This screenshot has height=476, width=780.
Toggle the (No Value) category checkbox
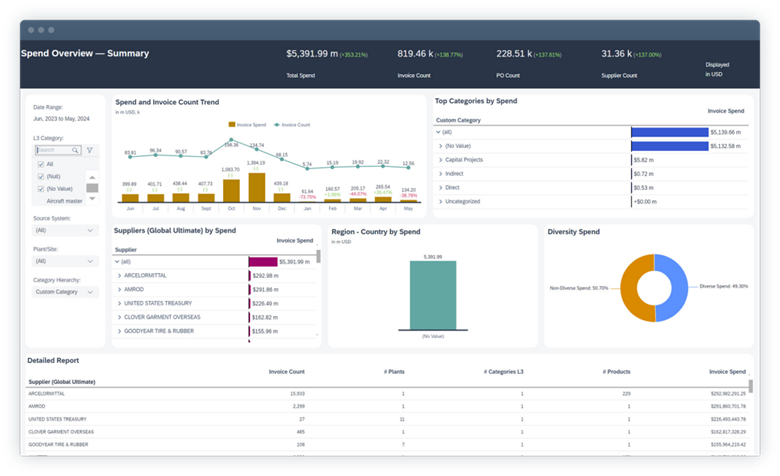point(40,188)
